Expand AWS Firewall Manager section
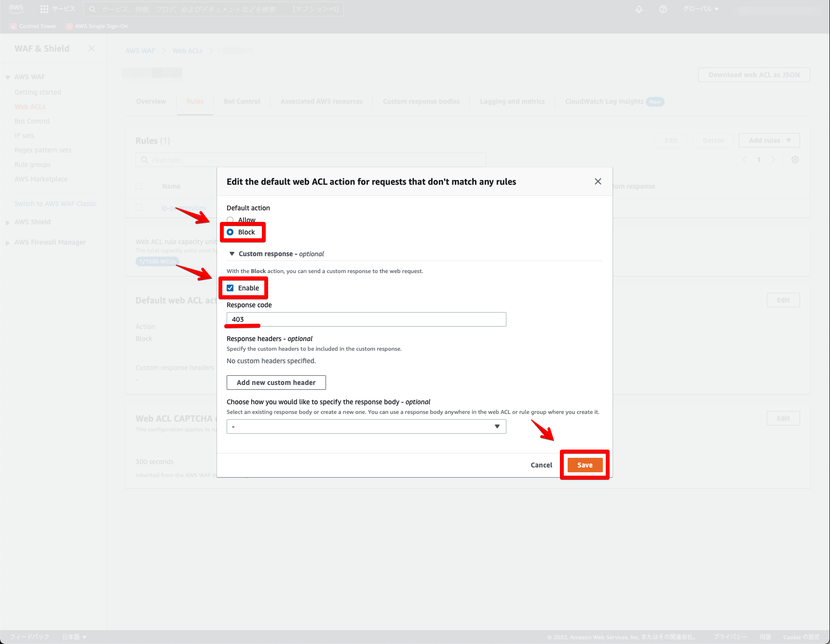830x644 pixels. click(8, 243)
